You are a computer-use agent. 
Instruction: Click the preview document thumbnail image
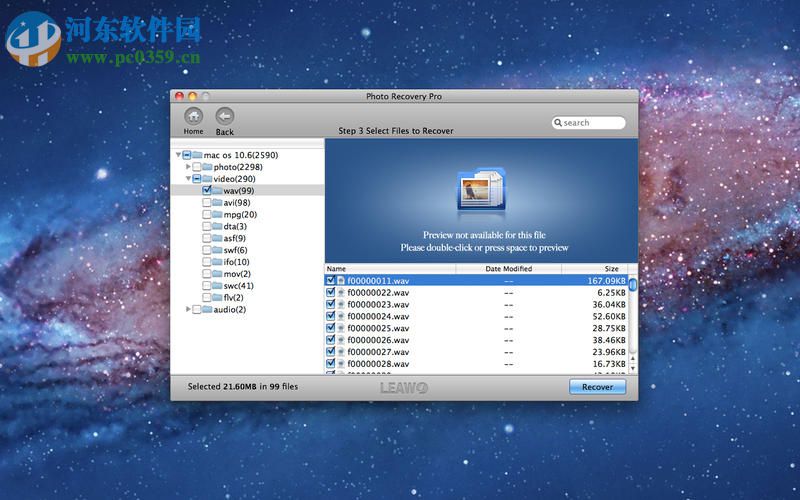coord(481,189)
